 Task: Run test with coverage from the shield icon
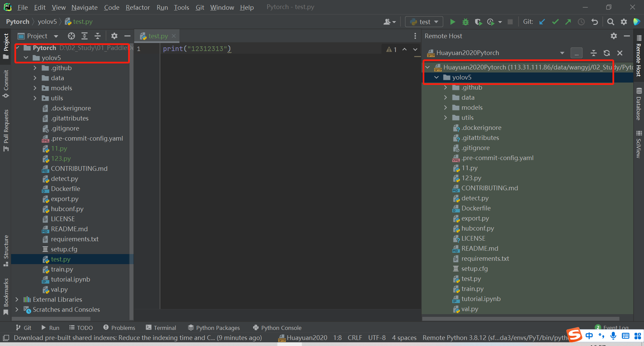[478, 22]
